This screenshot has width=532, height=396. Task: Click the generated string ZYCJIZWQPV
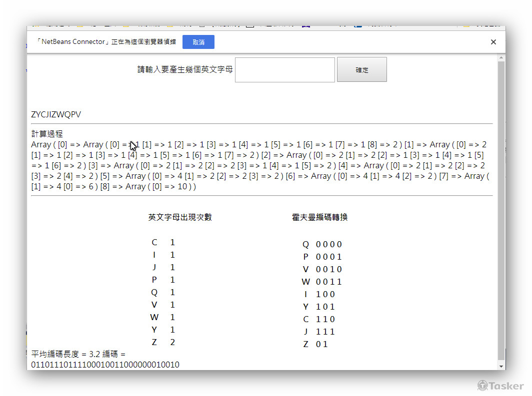pos(56,115)
